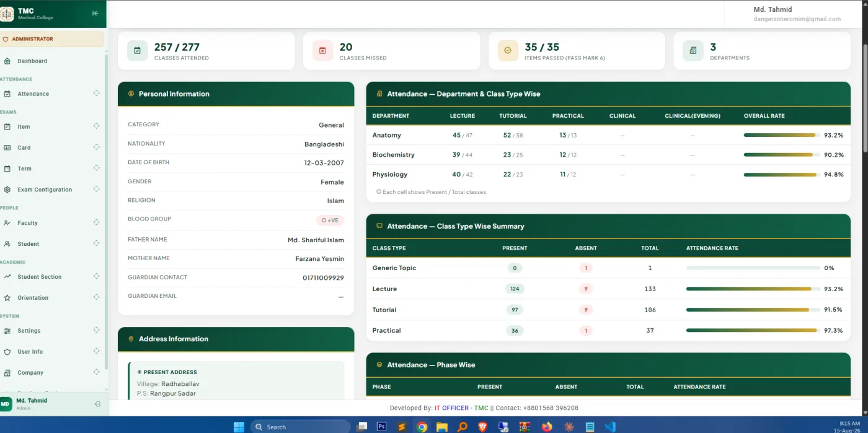Click the Classes Attended calendar-check icon

pyautogui.click(x=138, y=51)
